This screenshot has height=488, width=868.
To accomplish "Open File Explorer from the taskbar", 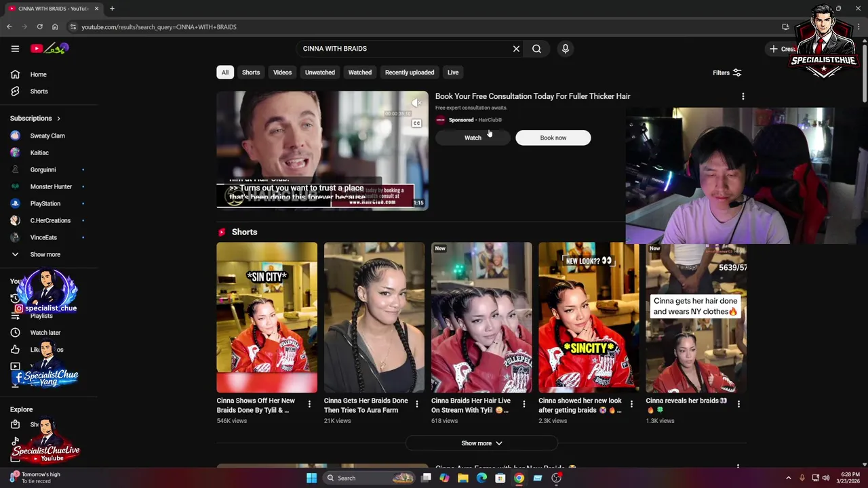I will [x=462, y=478].
